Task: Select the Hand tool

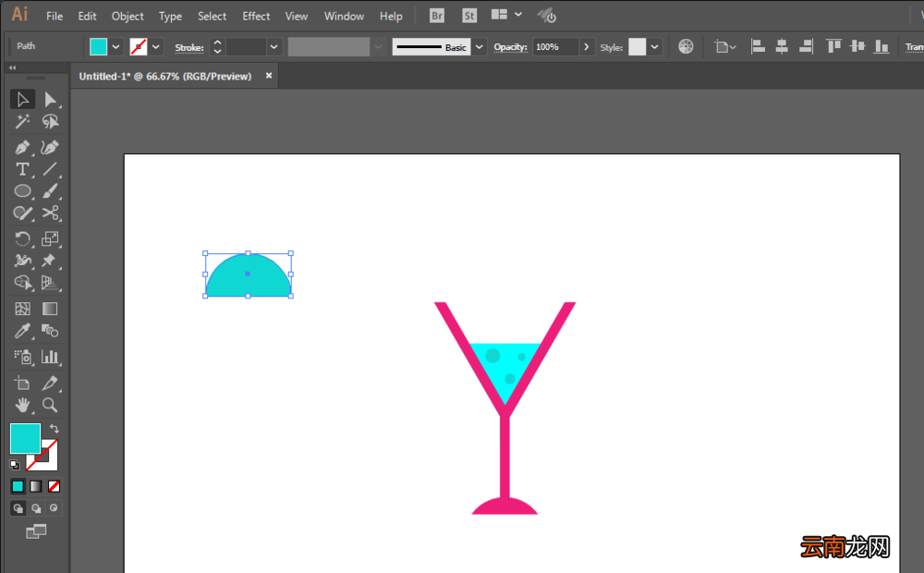Action: pyautogui.click(x=22, y=405)
